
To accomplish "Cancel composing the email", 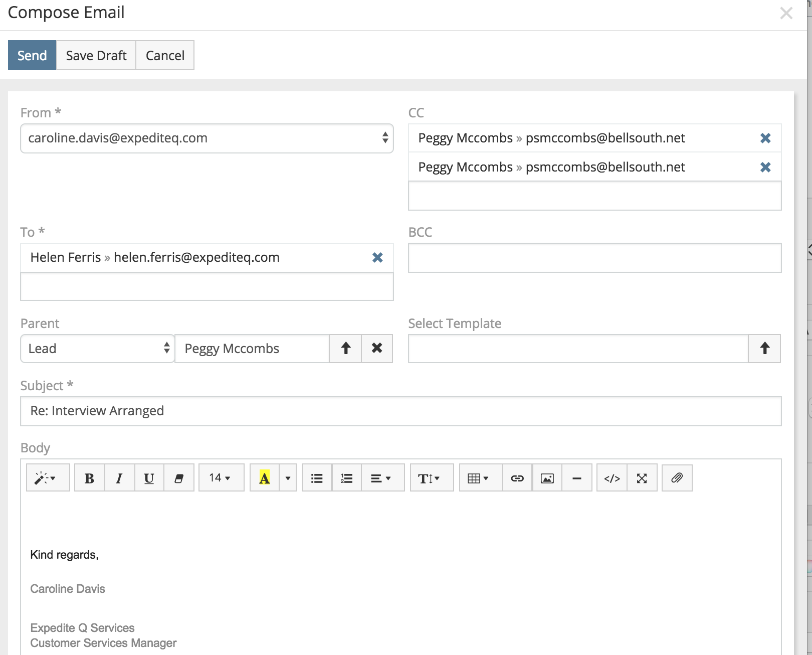I will (x=165, y=55).
